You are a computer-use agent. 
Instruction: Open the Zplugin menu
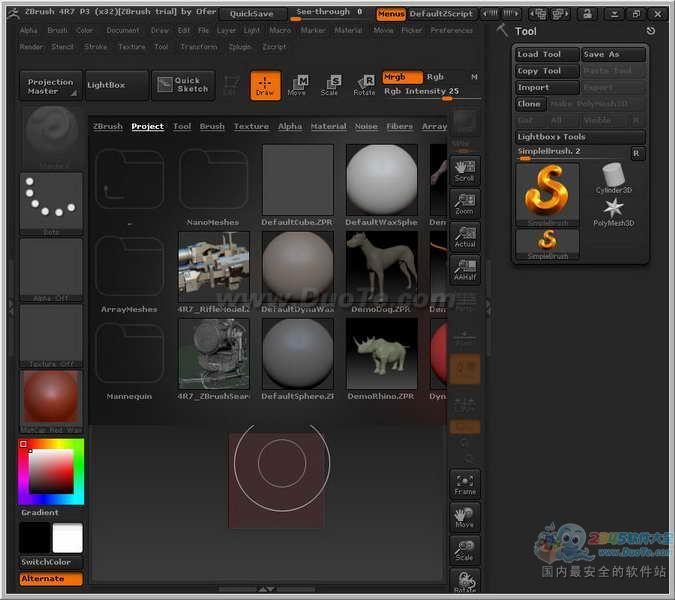coord(240,46)
